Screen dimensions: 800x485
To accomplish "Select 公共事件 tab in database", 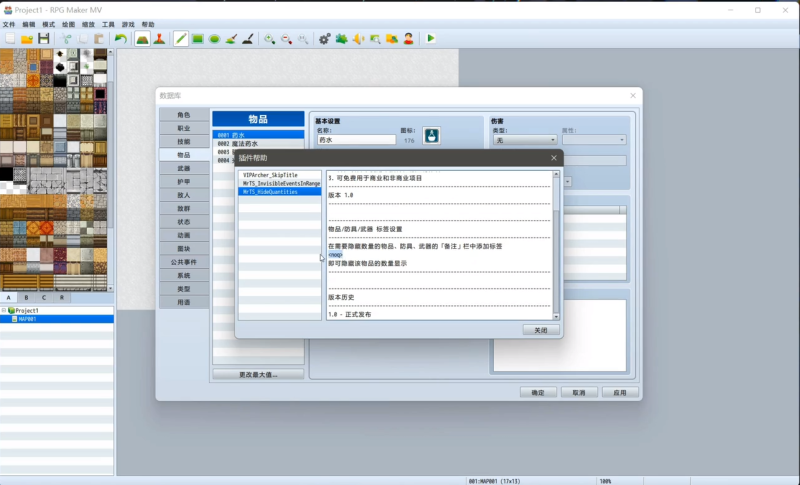I will click(x=184, y=262).
